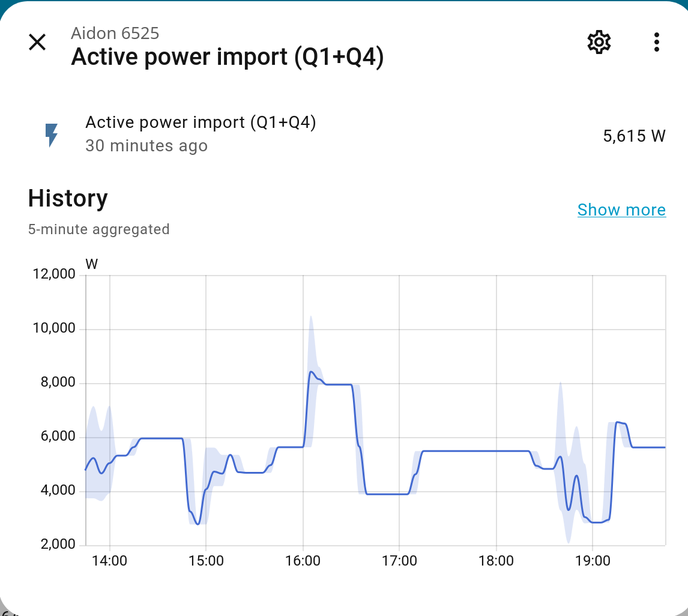Click the 19:00 time axis label
This screenshot has width=688, height=616.
(x=593, y=561)
